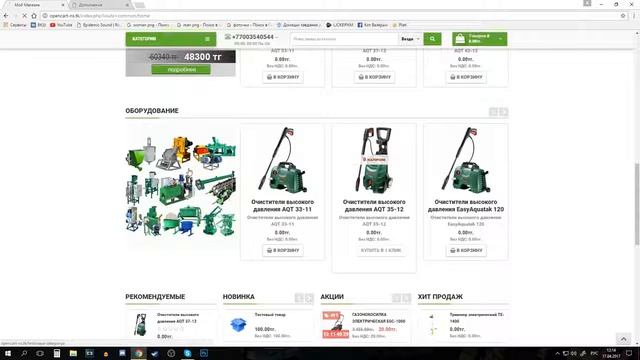Show hidden system tray icons

click(558, 353)
